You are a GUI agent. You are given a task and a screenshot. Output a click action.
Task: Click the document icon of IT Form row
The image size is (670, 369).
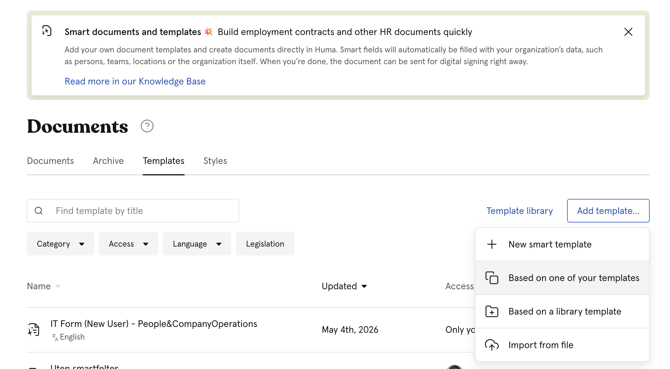pyautogui.click(x=34, y=330)
